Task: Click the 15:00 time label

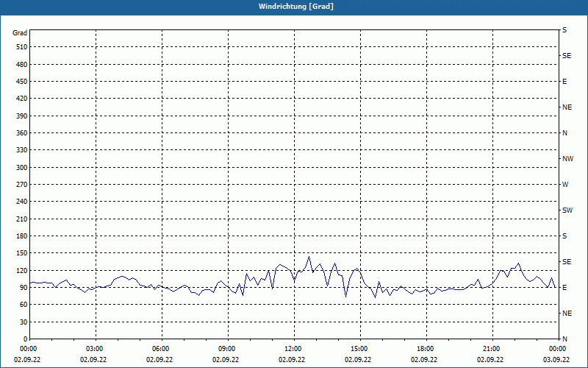Action: pos(360,349)
